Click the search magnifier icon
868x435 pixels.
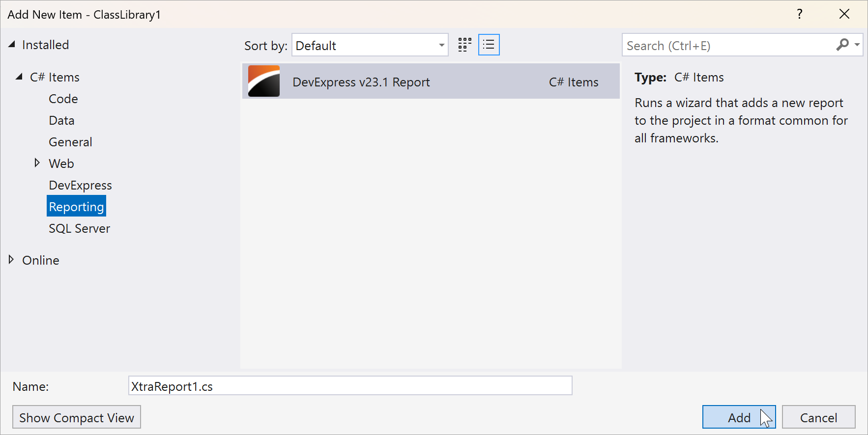click(842, 45)
